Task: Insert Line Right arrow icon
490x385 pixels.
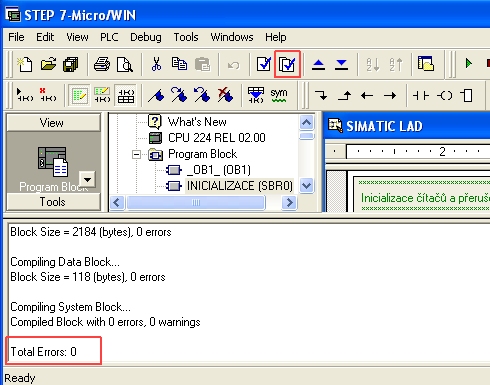Action: click(390, 96)
